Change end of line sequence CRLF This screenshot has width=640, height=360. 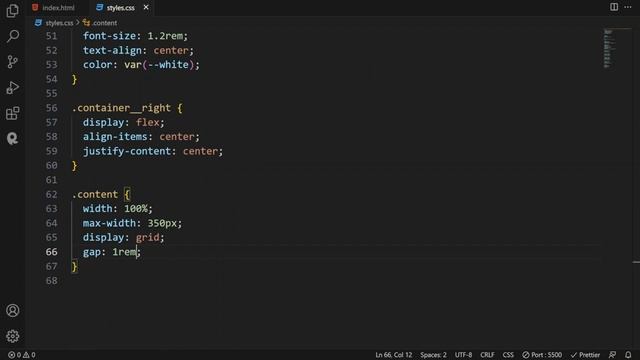[487, 355]
